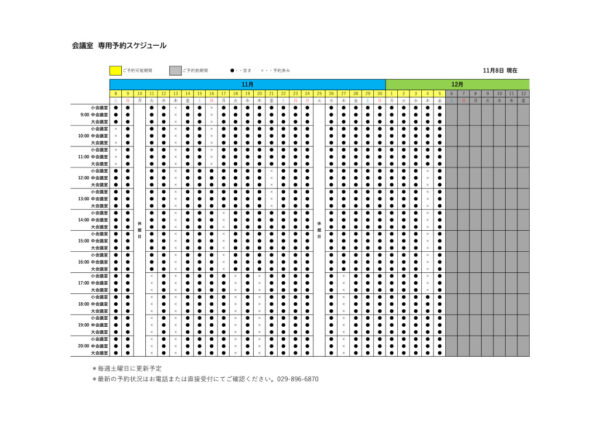Screen dimensions: 600x424
Task: Click the December 1 date header cell
Action: click(391, 93)
